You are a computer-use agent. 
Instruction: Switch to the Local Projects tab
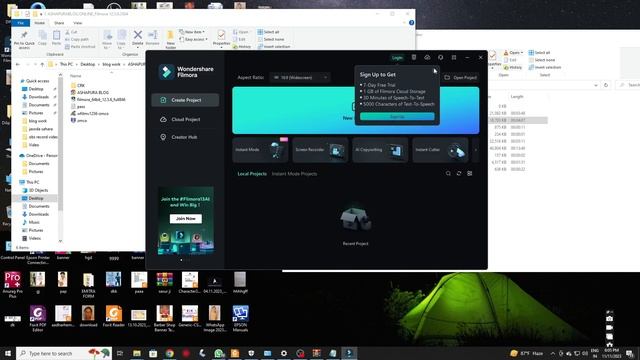[x=252, y=174]
